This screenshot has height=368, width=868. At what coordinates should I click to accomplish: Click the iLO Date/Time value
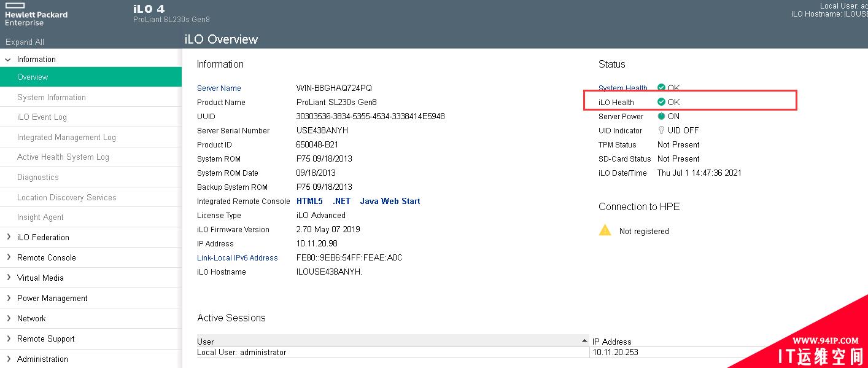[x=699, y=173]
